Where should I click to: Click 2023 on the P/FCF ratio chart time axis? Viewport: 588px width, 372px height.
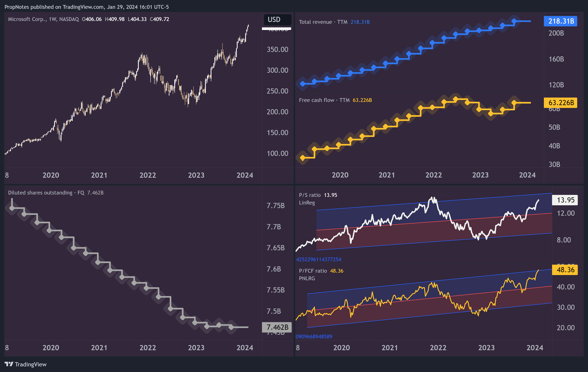point(486,348)
